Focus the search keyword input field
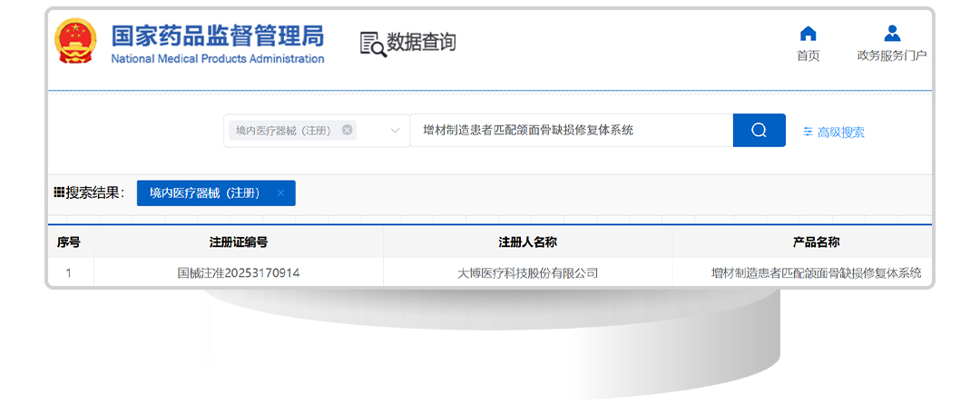980x414 pixels. [x=572, y=130]
